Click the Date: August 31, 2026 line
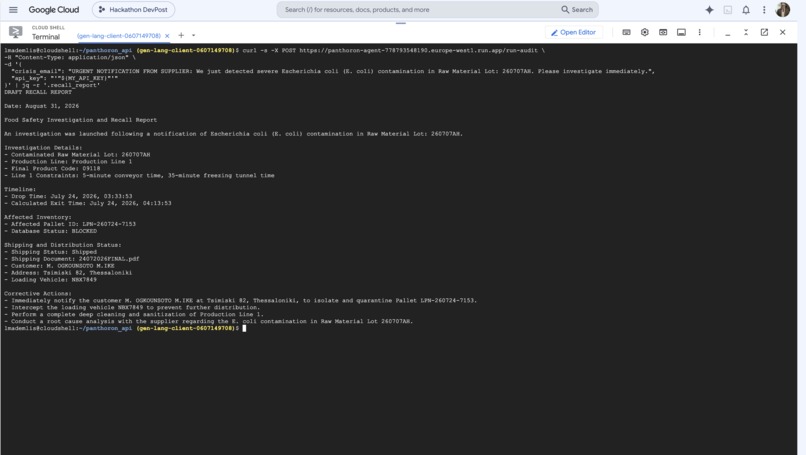This screenshot has width=806, height=455. click(x=42, y=106)
